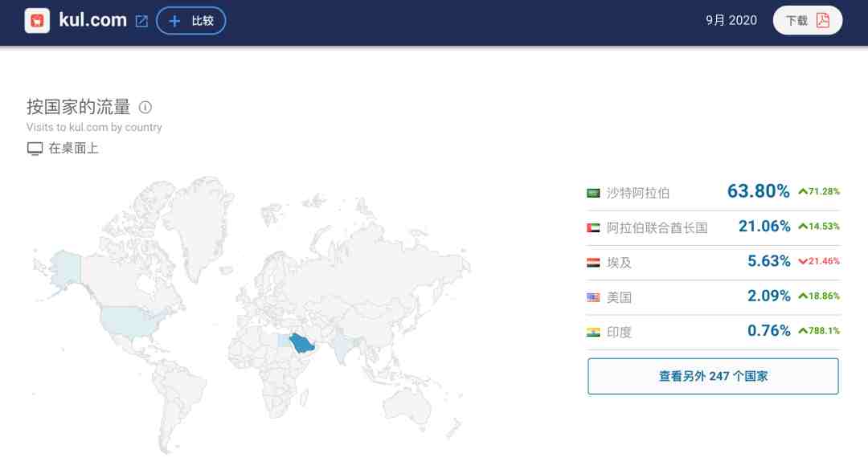The width and height of the screenshot is (868, 474).
Task: Click the 下载 download button
Action: (x=807, y=20)
